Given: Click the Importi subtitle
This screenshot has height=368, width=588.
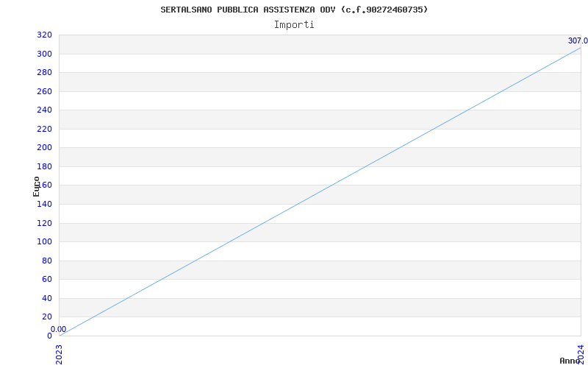Looking at the screenshot, I should pyautogui.click(x=294, y=25).
